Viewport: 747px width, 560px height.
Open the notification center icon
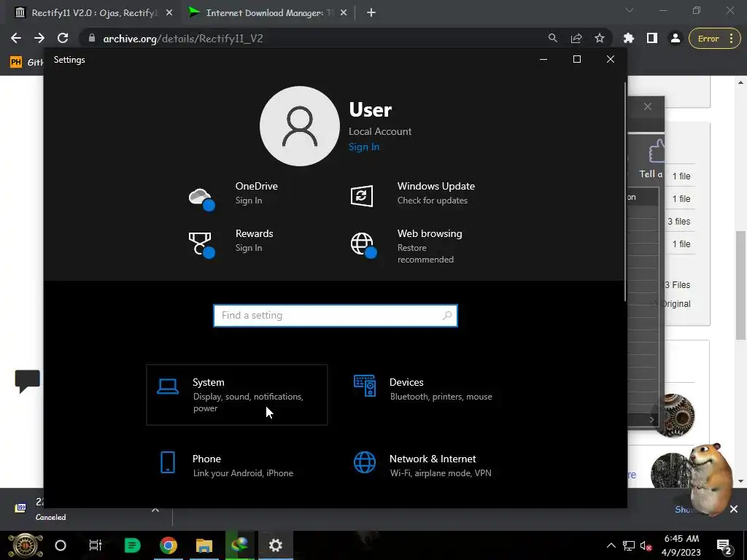(x=724, y=545)
